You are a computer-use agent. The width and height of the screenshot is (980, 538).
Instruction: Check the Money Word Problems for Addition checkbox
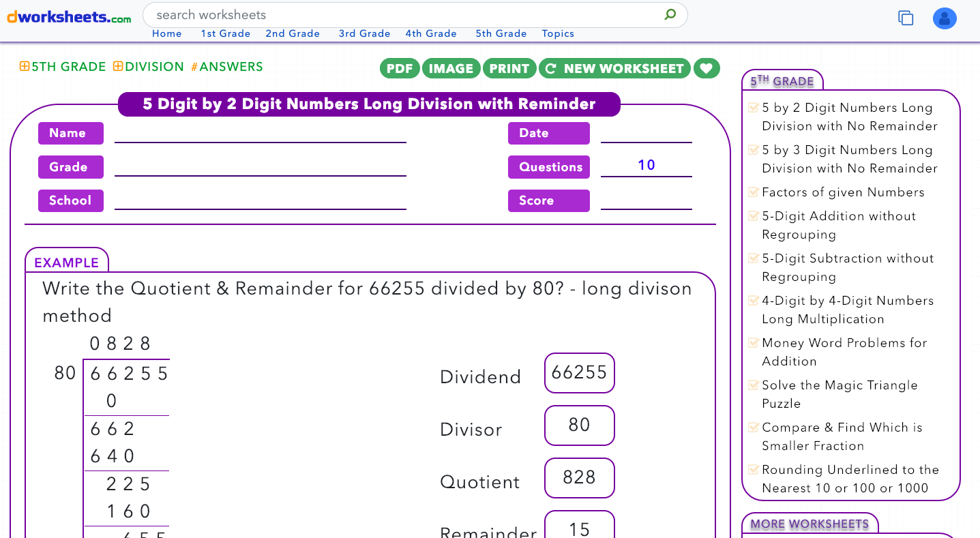click(754, 342)
